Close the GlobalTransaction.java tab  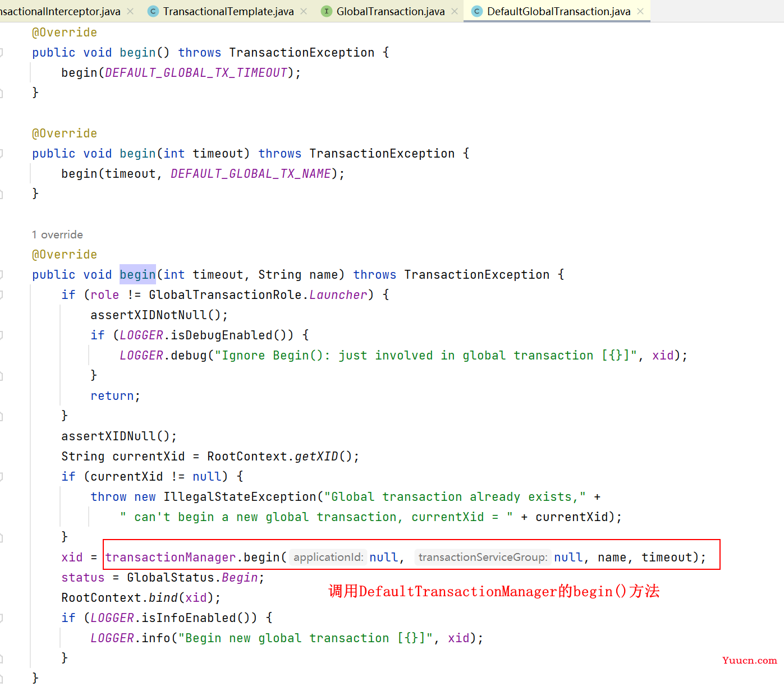[x=455, y=11]
